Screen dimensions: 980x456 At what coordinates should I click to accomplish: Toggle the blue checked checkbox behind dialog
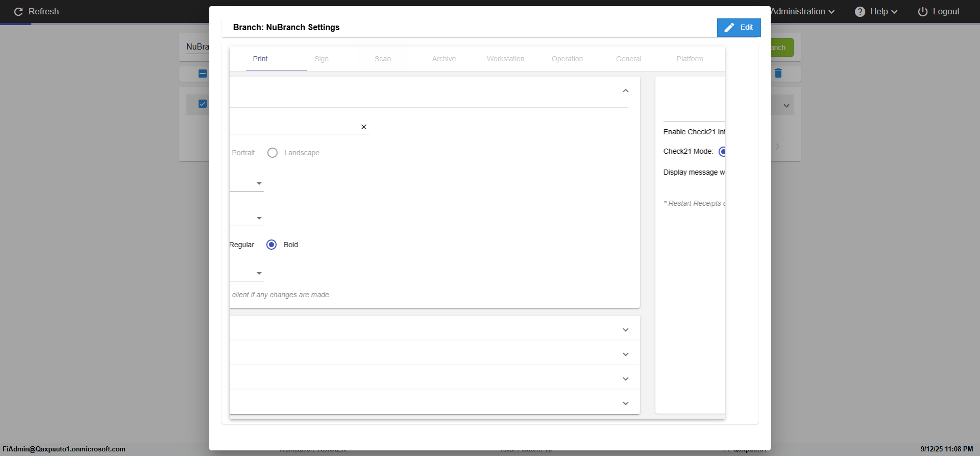coord(203,104)
